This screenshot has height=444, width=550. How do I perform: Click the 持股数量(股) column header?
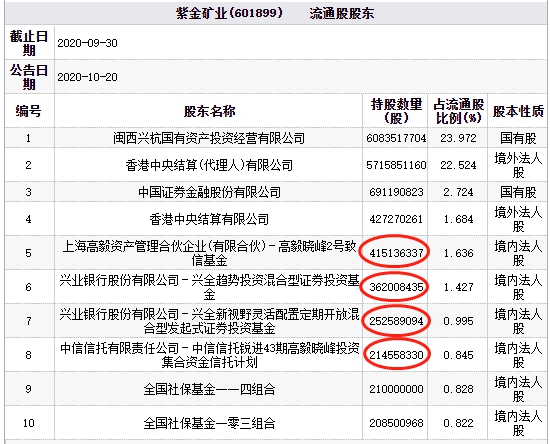point(396,111)
